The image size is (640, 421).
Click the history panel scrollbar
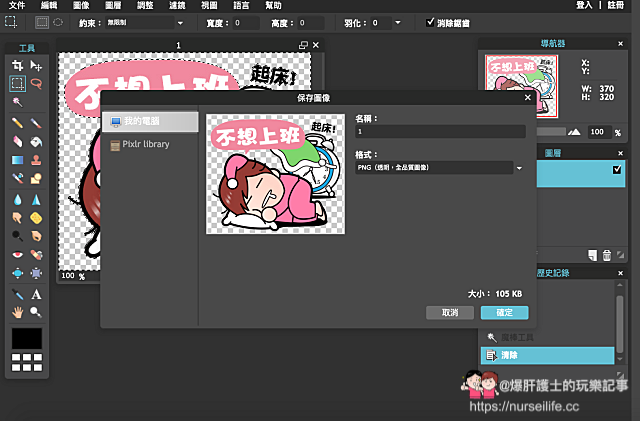[x=620, y=323]
